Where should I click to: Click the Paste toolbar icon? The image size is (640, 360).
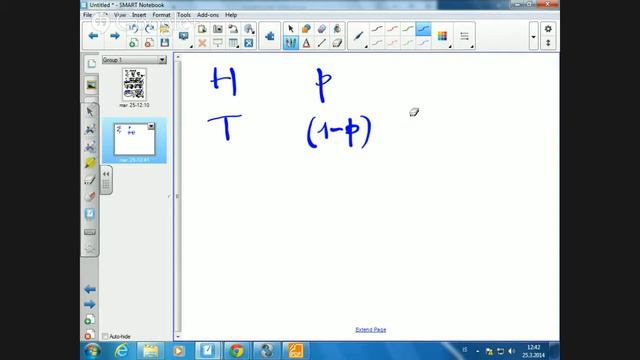(202, 29)
